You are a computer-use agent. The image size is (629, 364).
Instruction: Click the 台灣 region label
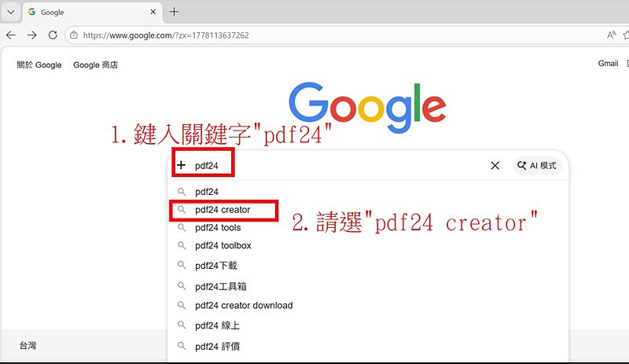pyautogui.click(x=28, y=346)
